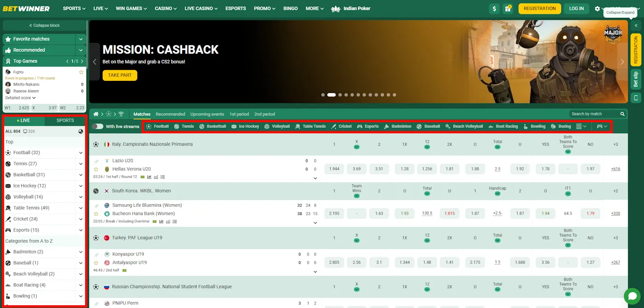
Task: Expand the Football (32) category in sidebar
Action: click(80, 152)
